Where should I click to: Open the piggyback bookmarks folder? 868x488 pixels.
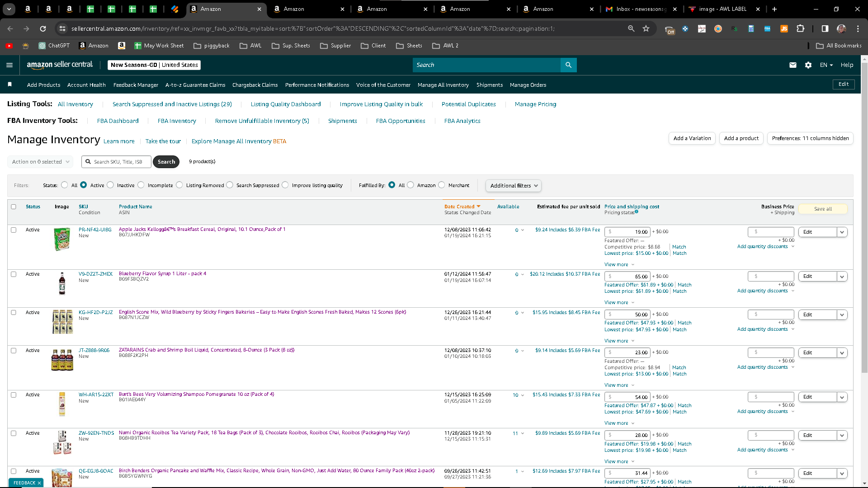(x=212, y=46)
